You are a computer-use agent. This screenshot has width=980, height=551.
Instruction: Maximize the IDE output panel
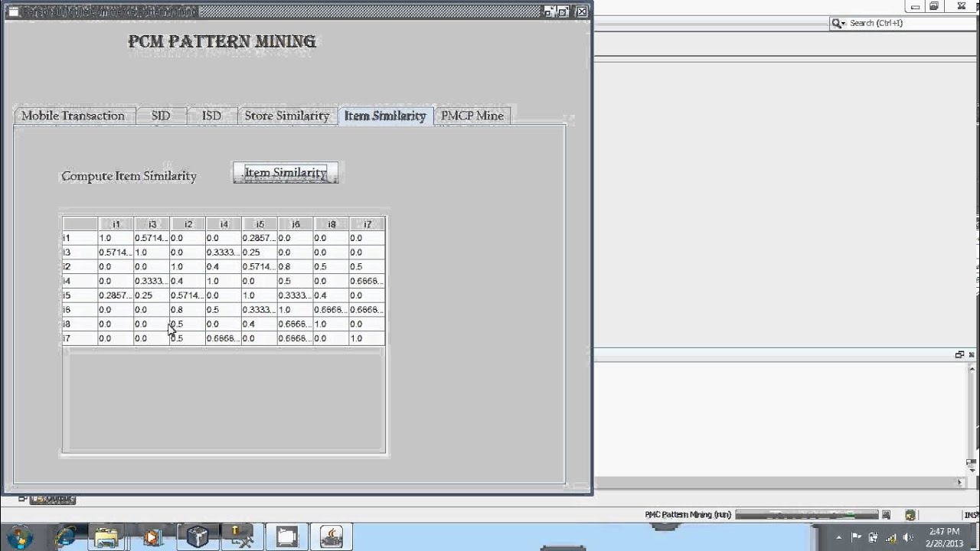pos(959,354)
